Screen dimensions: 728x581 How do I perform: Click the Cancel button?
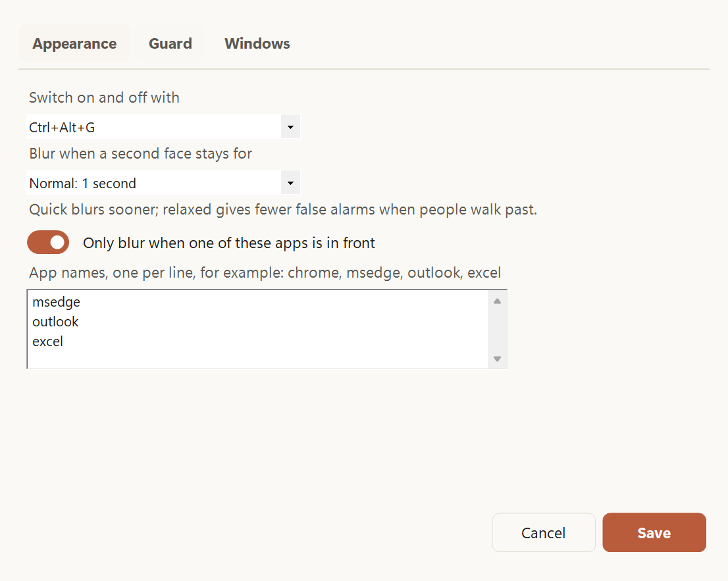point(544,532)
